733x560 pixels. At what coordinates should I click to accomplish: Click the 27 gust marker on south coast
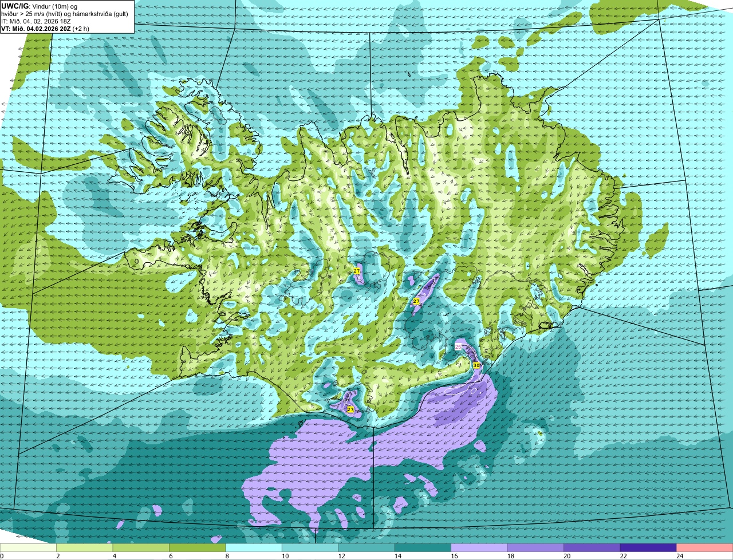pyautogui.click(x=350, y=409)
